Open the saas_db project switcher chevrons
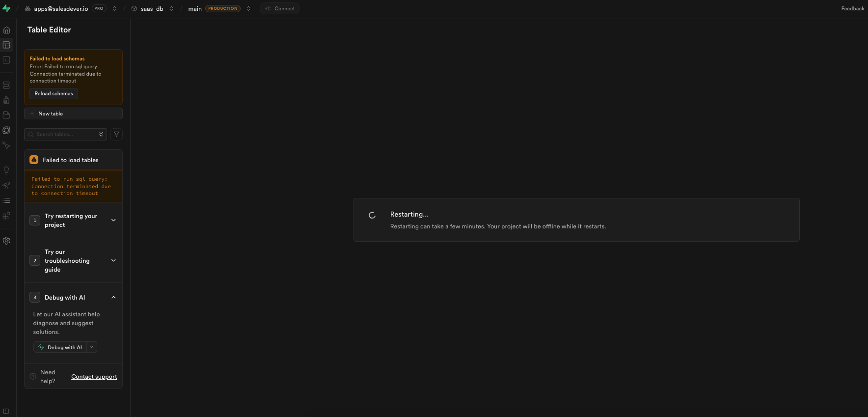868x417 pixels. click(171, 8)
